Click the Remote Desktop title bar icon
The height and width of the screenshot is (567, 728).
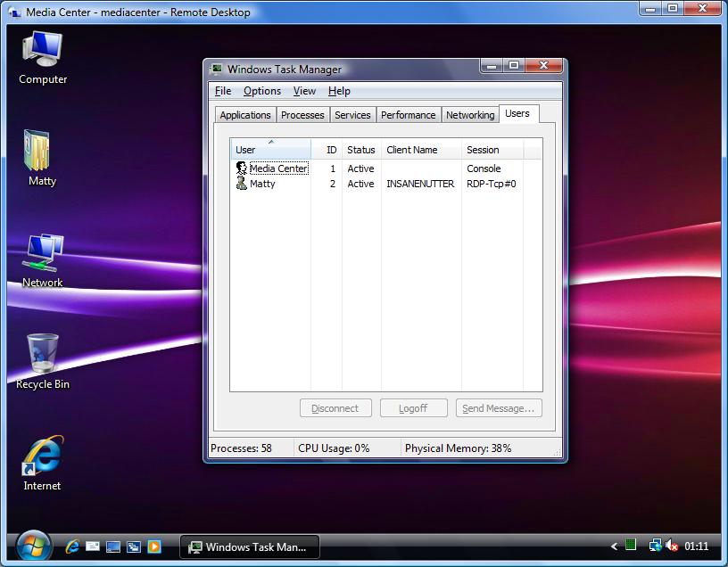click(14, 12)
